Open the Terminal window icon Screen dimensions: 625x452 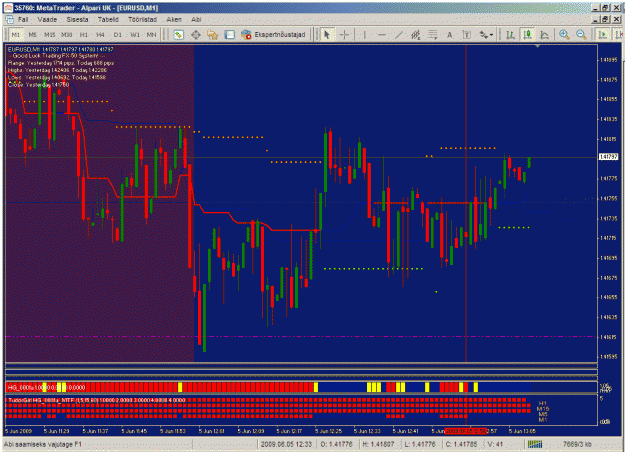click(230, 35)
